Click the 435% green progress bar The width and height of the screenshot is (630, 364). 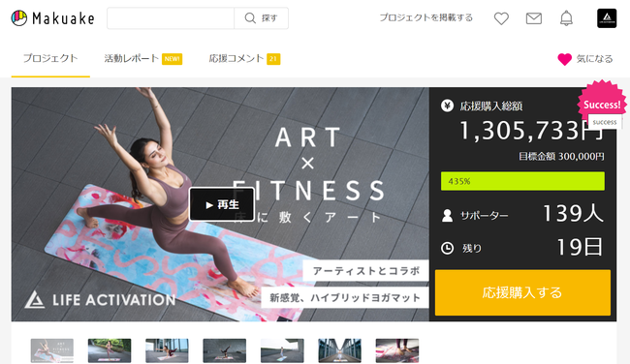tap(522, 181)
